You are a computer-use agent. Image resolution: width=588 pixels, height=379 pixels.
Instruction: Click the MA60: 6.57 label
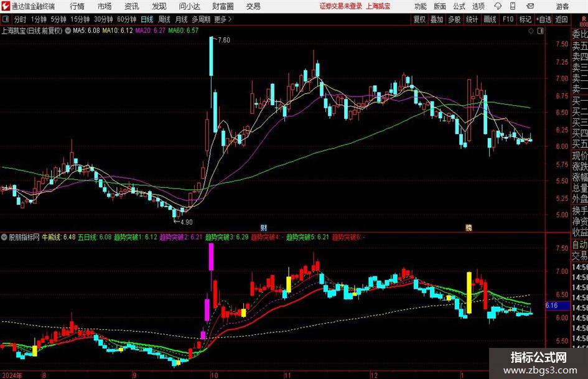point(184,30)
